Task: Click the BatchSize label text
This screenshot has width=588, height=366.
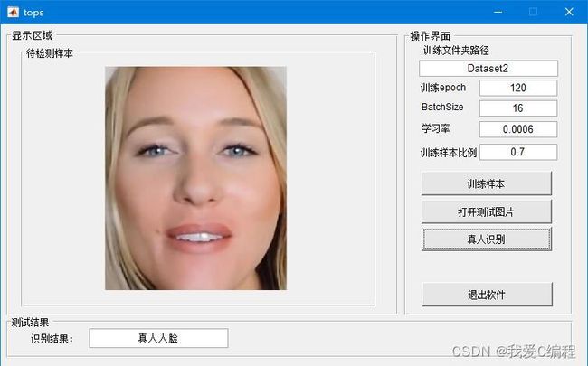Action: tap(442, 108)
